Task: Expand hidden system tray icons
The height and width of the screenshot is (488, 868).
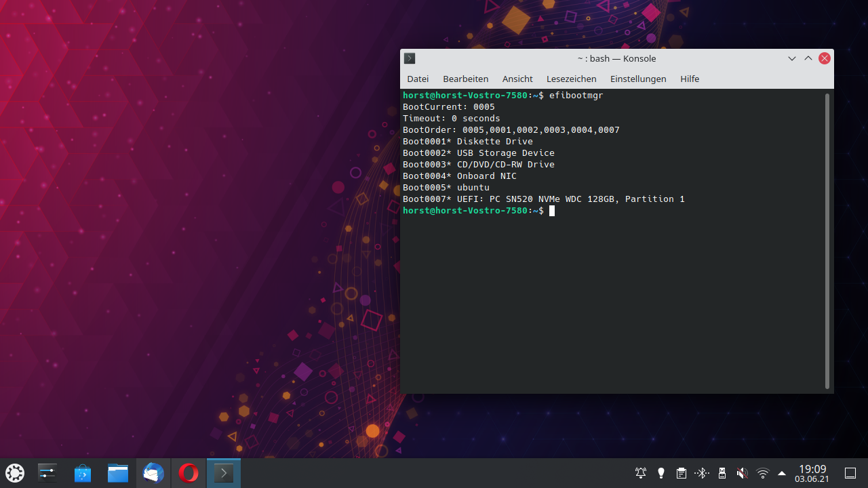Action: pyautogui.click(x=782, y=473)
